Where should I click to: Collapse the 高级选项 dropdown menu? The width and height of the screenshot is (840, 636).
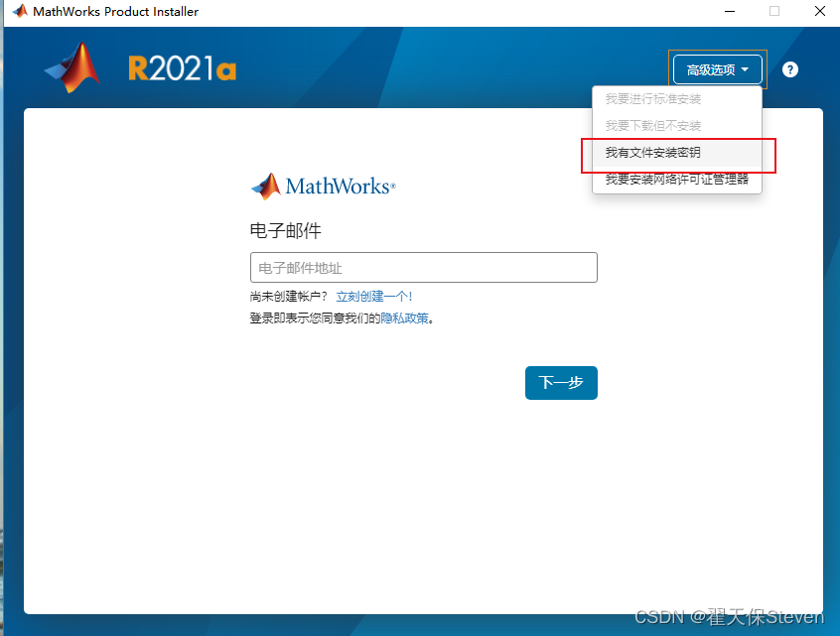point(717,69)
